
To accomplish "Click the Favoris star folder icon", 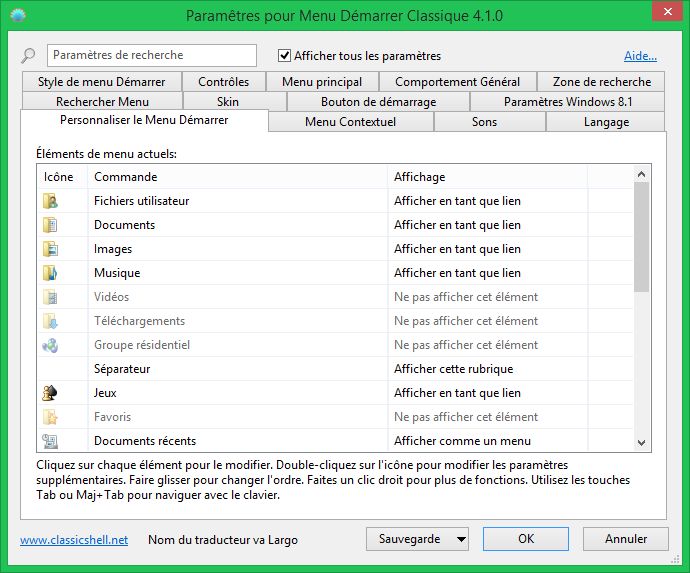I will coord(51,417).
